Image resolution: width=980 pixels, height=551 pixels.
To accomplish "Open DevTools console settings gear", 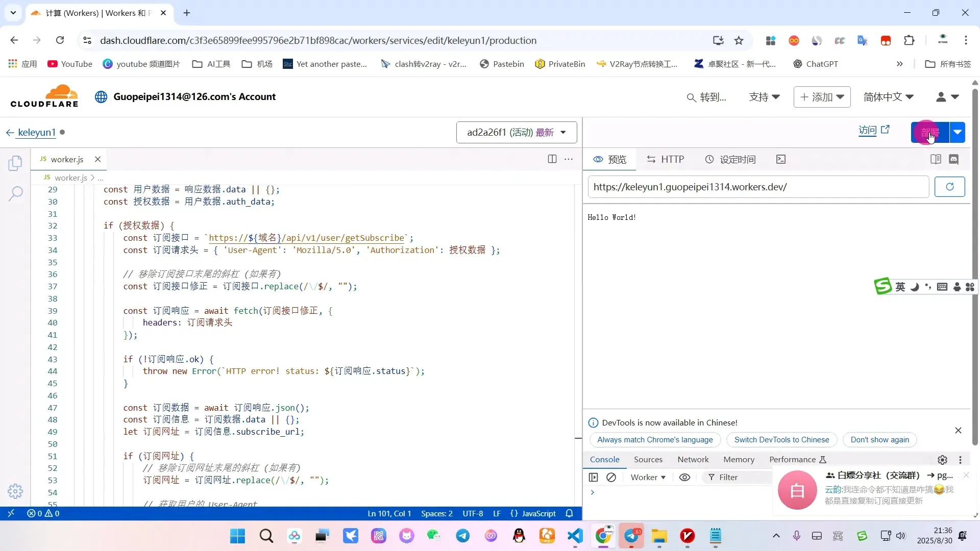I will 942,460.
